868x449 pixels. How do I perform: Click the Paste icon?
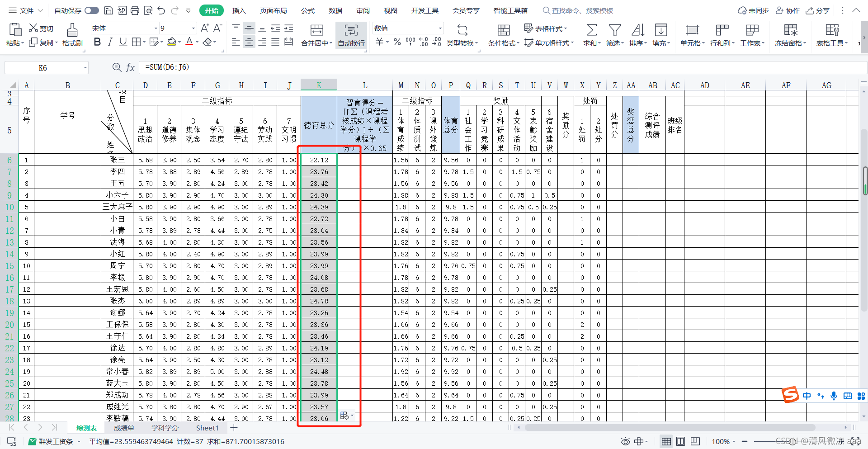[15, 30]
